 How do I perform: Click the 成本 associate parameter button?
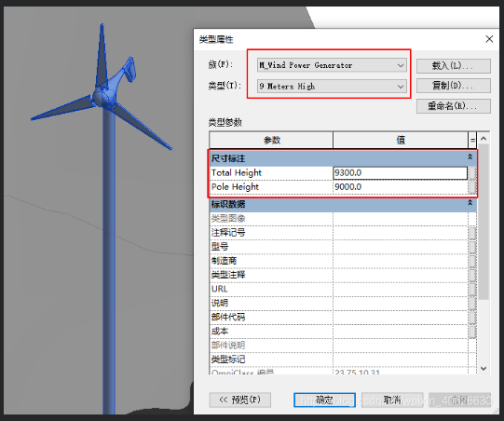(471, 332)
